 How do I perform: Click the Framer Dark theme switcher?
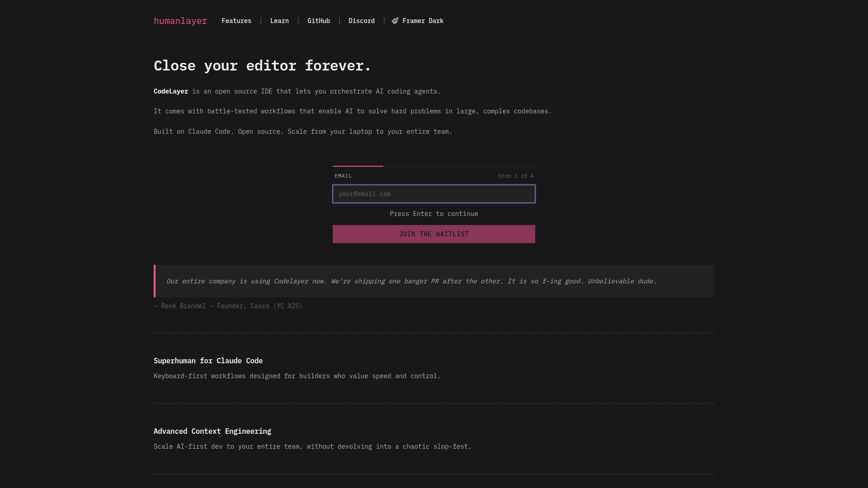pyautogui.click(x=418, y=21)
